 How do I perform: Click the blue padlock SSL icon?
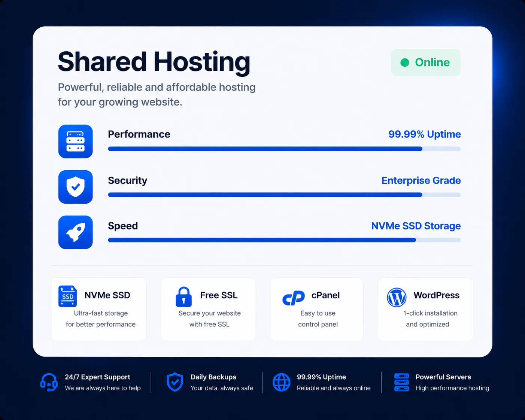click(x=183, y=297)
